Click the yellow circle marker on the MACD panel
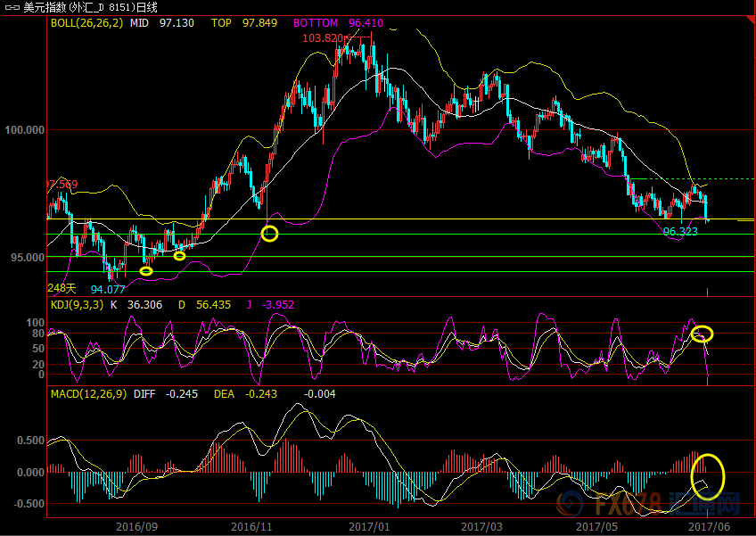This screenshot has height=536, width=756. click(707, 476)
